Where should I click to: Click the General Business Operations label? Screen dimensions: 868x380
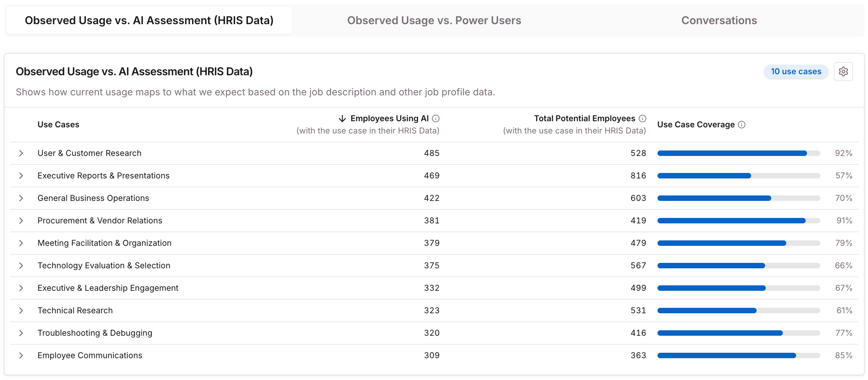(93, 198)
